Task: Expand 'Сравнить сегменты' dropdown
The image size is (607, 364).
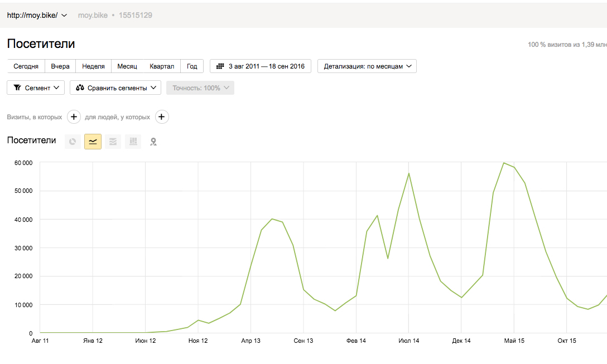Action: (x=115, y=88)
